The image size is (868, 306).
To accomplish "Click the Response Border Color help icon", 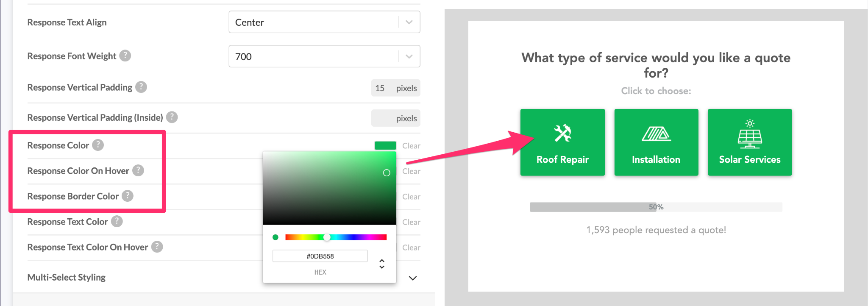I will click(128, 196).
